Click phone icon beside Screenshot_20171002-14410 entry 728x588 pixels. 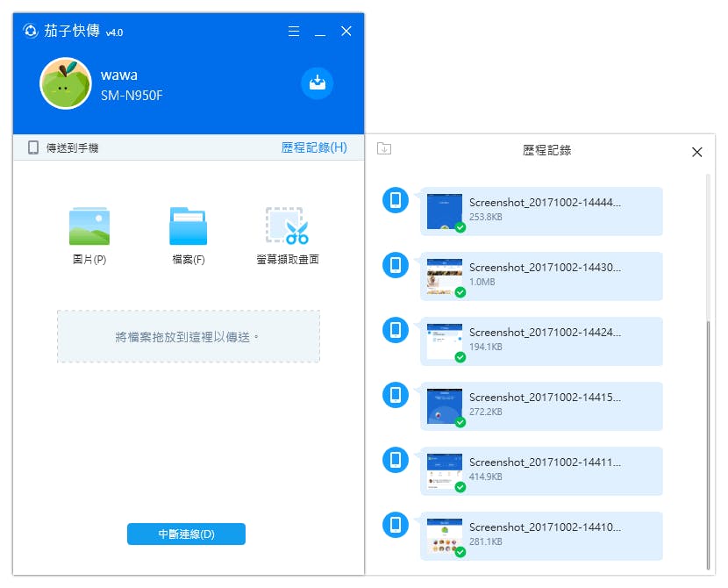(x=395, y=525)
